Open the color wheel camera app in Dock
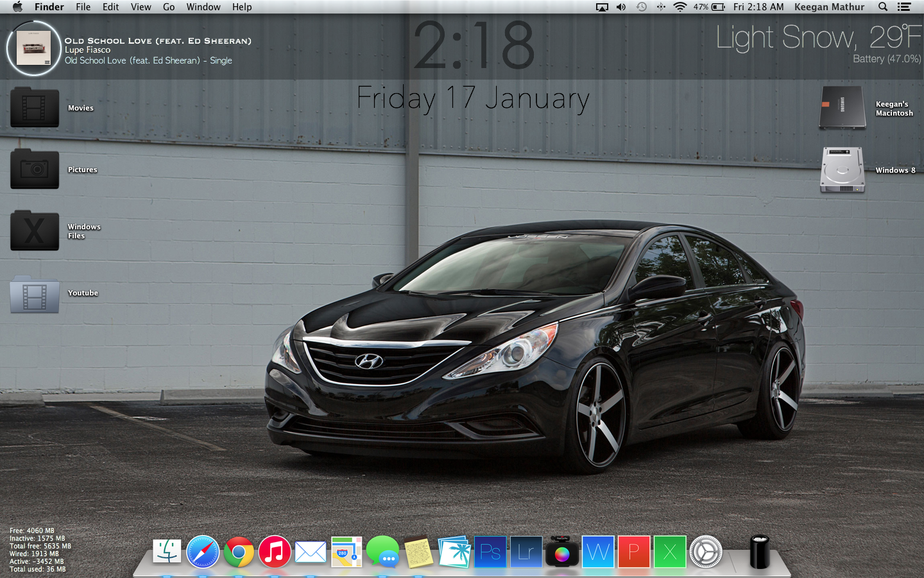924x578 pixels. click(562, 552)
